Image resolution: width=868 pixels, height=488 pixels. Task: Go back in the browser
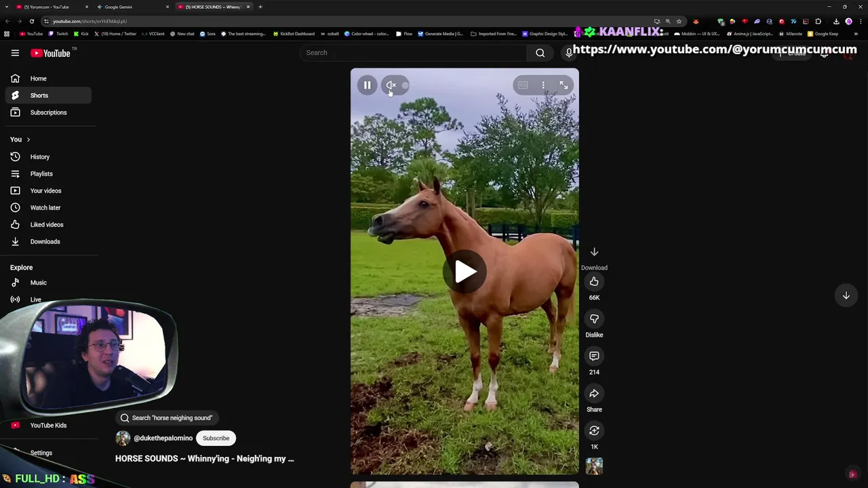pos(7,21)
